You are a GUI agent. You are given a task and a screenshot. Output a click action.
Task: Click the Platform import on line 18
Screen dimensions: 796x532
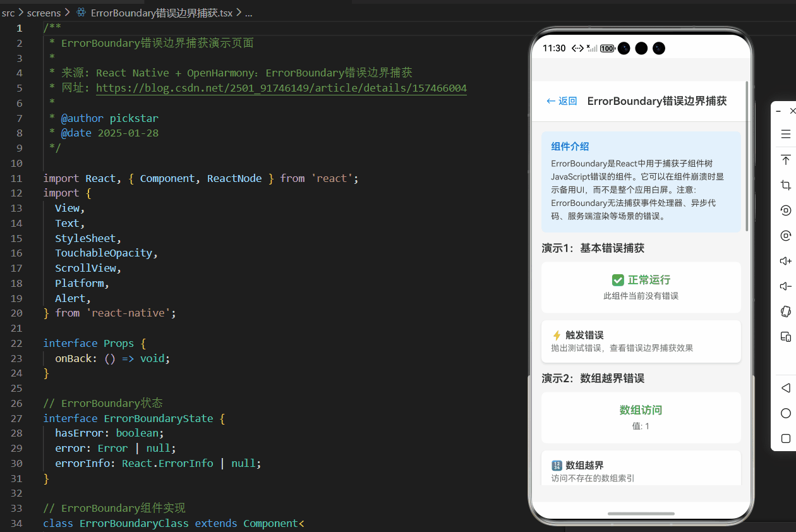tap(79, 283)
